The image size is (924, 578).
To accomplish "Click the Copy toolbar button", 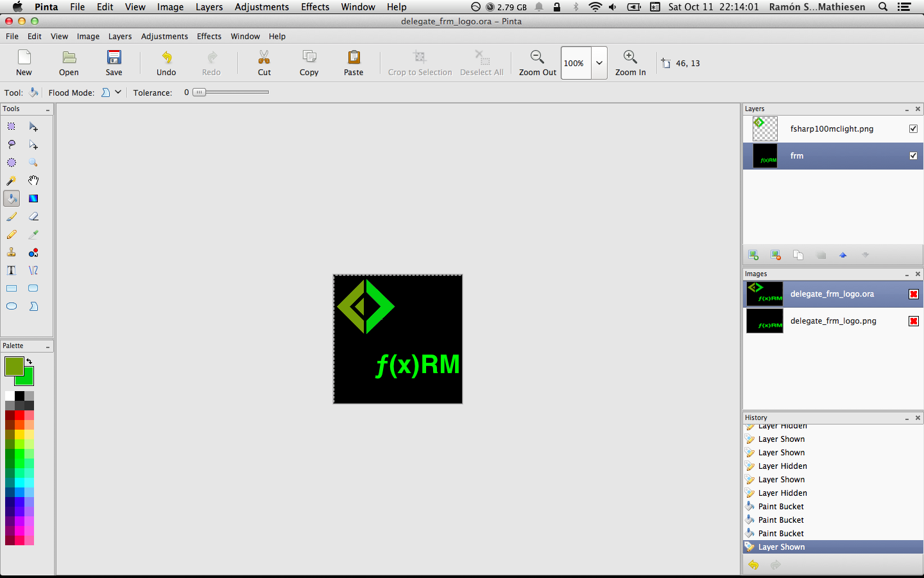I will pos(309,63).
